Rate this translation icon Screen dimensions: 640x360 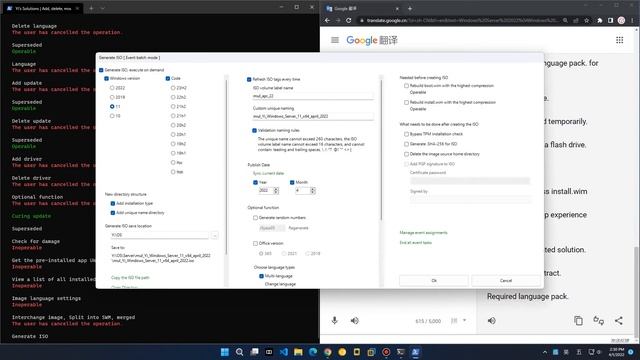coord(598,321)
